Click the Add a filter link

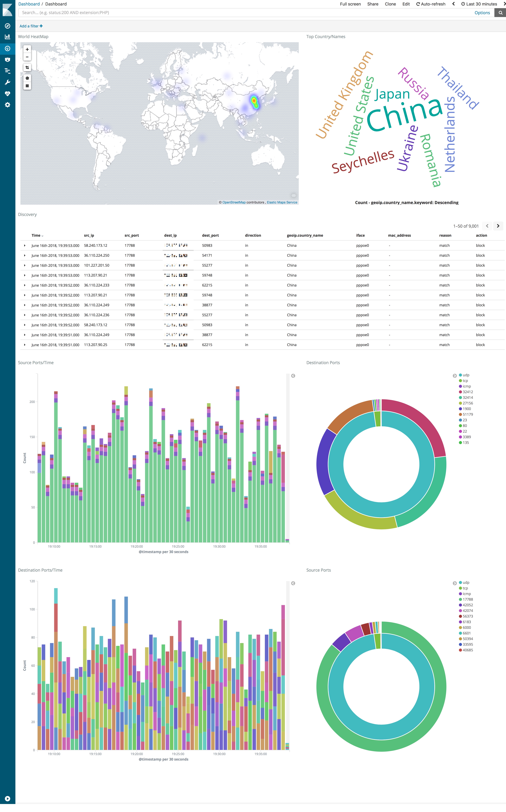click(x=31, y=26)
